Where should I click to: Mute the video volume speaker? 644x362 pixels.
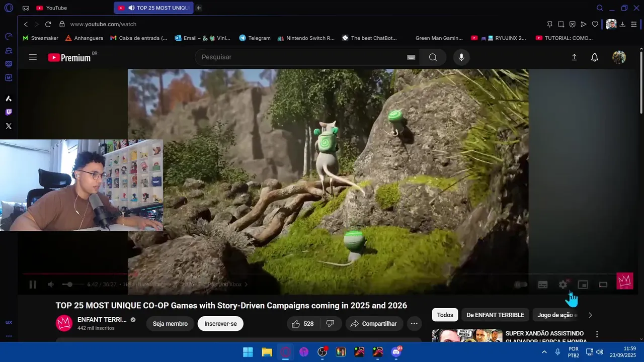tap(51, 285)
